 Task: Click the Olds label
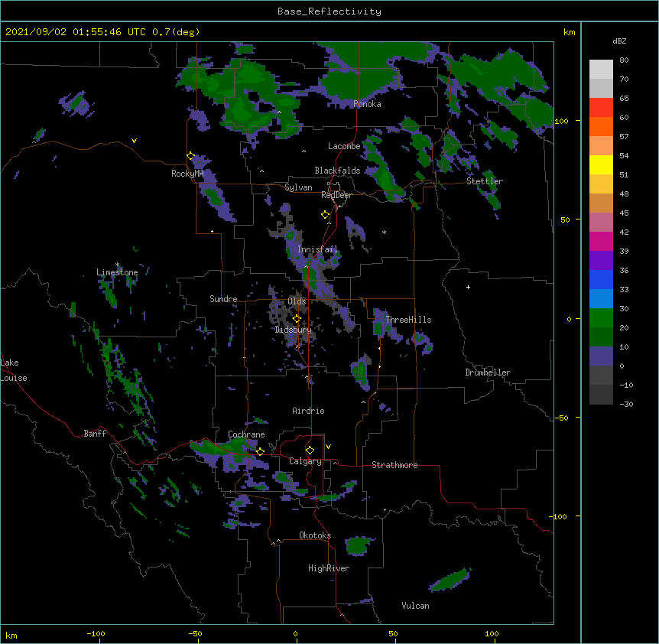297,301
